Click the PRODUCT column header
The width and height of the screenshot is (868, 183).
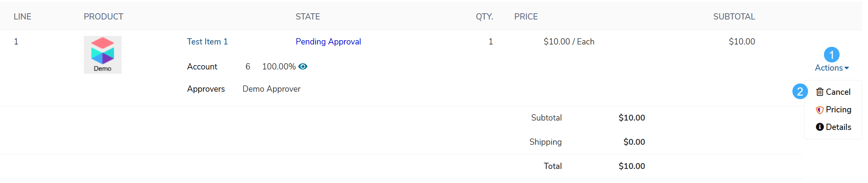104,17
